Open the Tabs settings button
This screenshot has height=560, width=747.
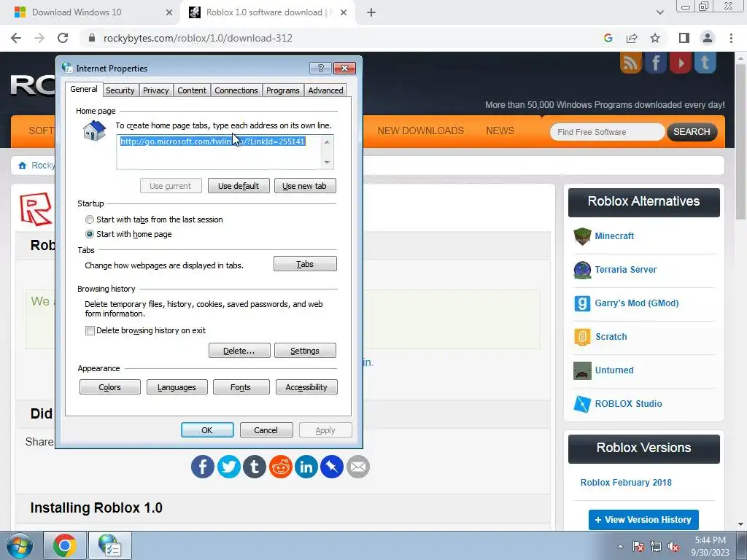pos(305,264)
